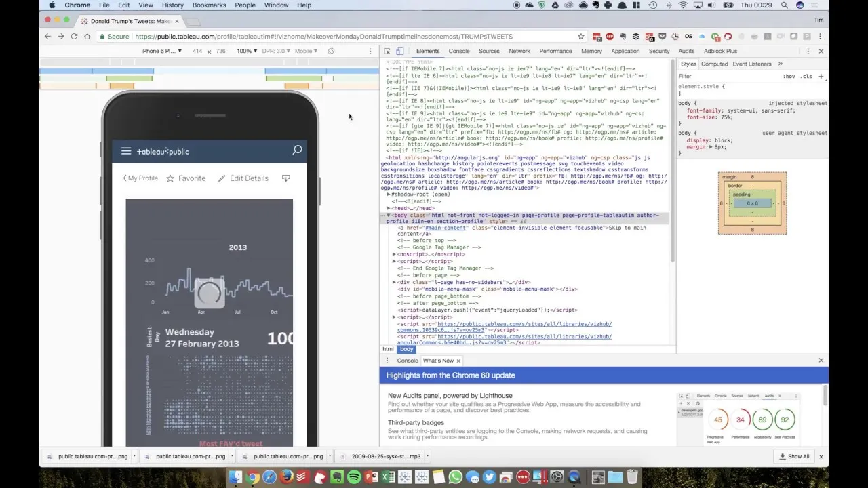Open the Audits tab
Screen dimensions: 868x488
686,51
